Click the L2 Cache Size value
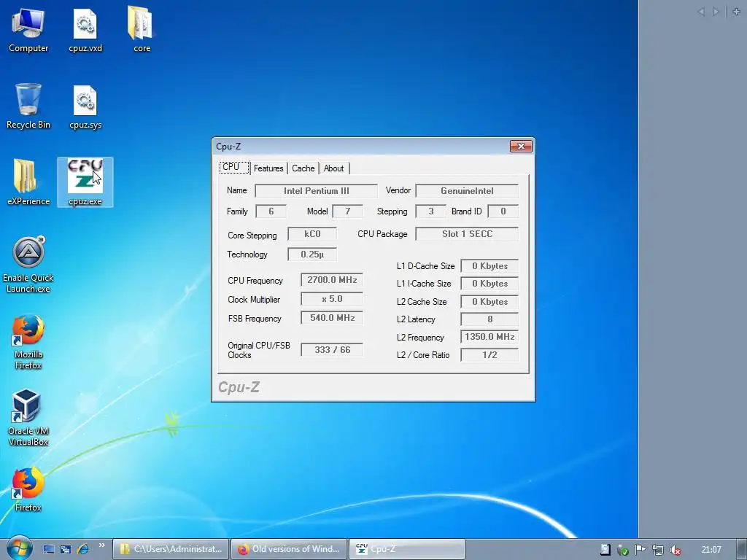Viewport: 747px width, 560px height. 489,302
